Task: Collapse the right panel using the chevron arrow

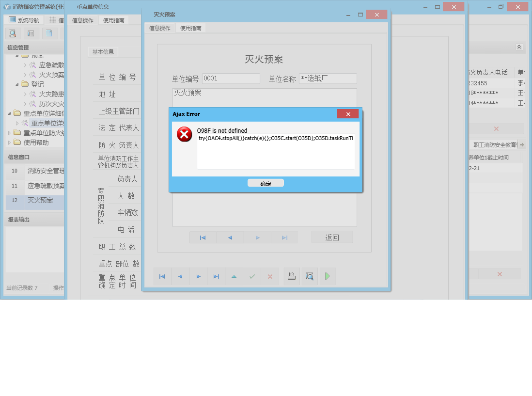Action: [x=518, y=47]
